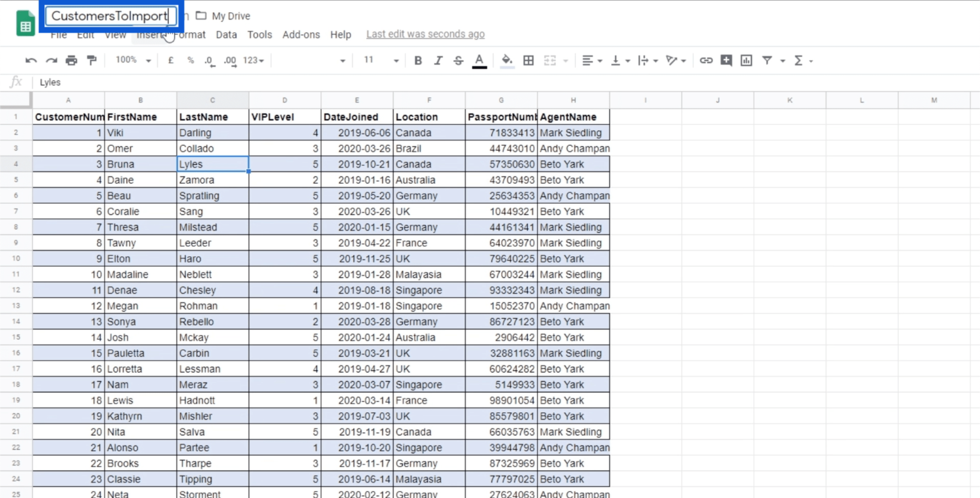980x498 pixels.
Task: Click the select-all corner box
Action: pyautogui.click(x=16, y=100)
